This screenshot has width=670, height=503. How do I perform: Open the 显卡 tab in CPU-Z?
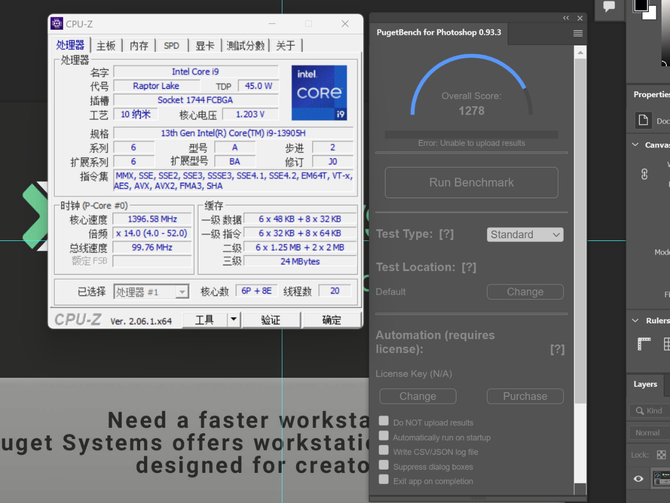point(205,46)
